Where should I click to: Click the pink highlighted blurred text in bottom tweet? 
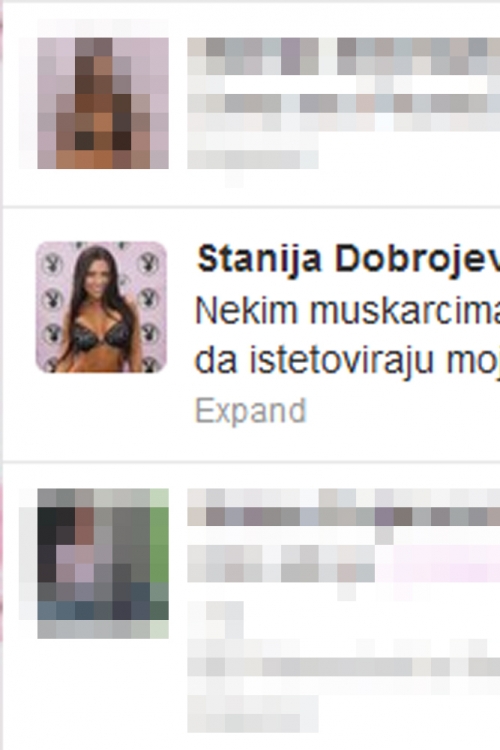tap(437, 563)
